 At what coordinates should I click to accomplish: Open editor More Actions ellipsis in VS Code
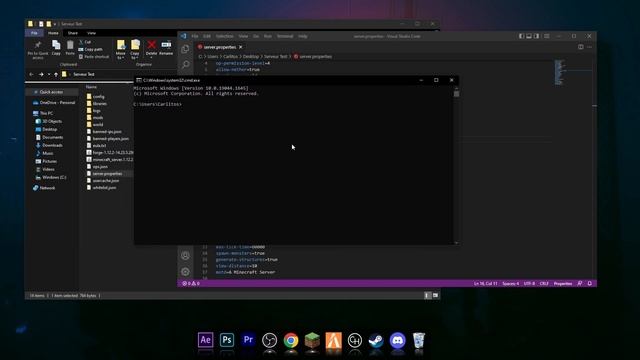pyautogui.click(x=589, y=47)
